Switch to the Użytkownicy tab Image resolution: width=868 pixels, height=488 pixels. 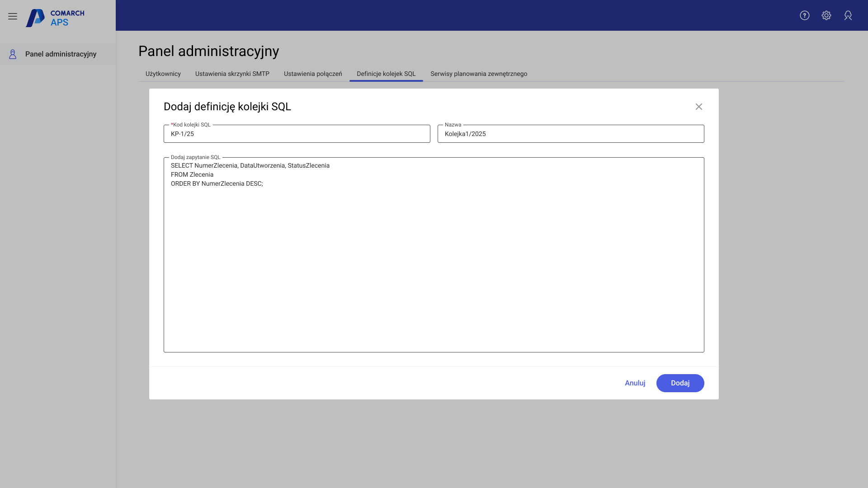coord(163,74)
